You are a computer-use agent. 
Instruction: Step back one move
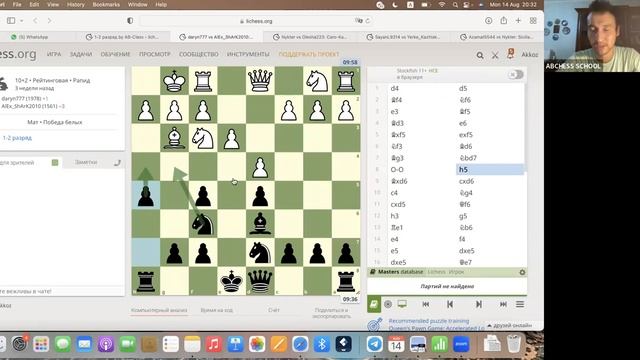click(x=450, y=304)
